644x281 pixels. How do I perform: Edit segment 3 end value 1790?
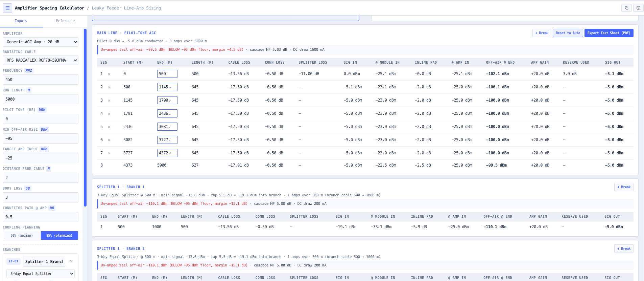click(167, 100)
